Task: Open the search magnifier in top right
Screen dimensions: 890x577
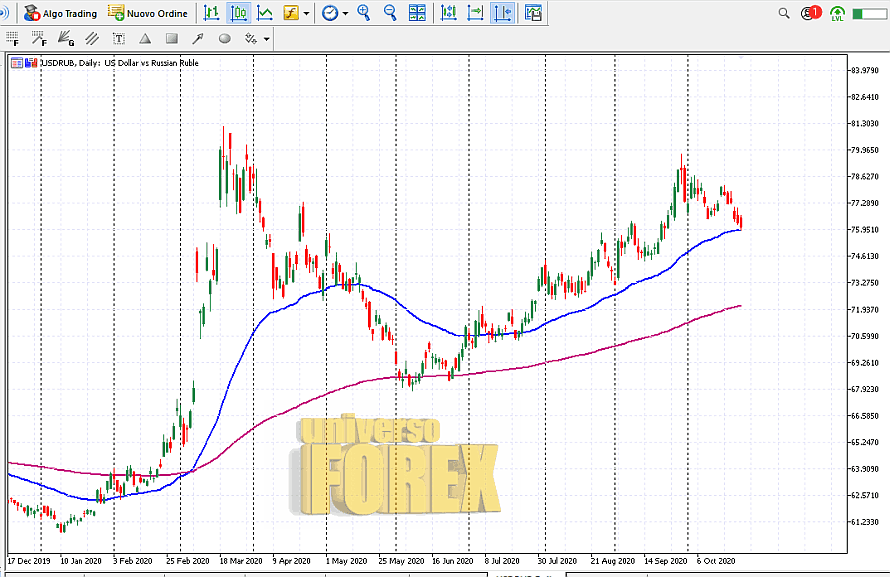Action: (x=784, y=13)
